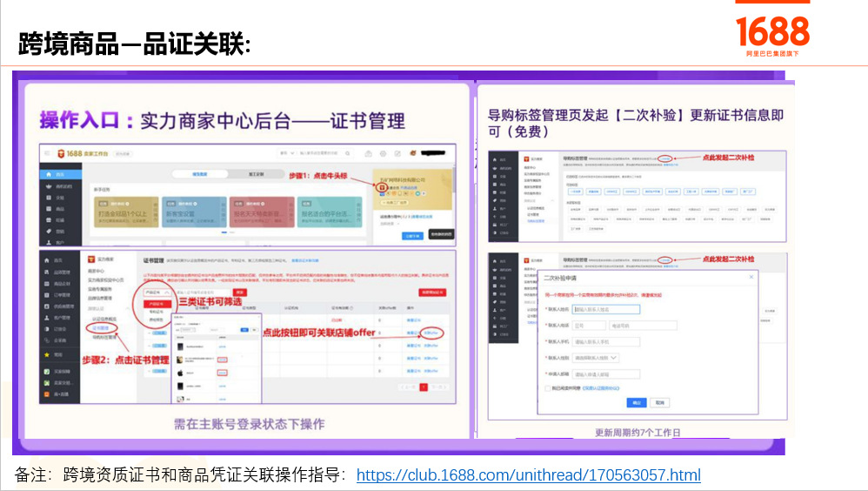This screenshot has height=491, width=868.
Task: Expand the 产品证书 filter dropdown
Action: click(x=157, y=292)
